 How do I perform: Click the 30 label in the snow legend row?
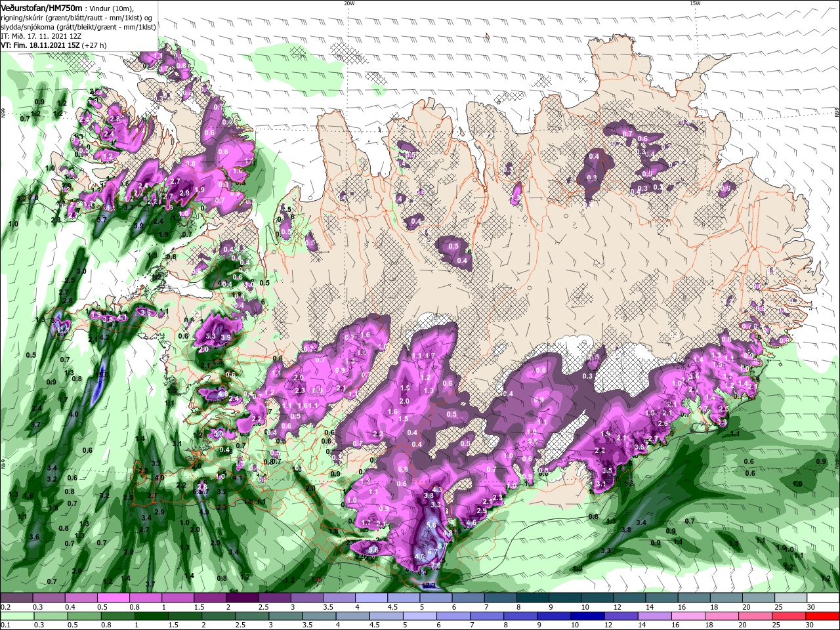810,607
